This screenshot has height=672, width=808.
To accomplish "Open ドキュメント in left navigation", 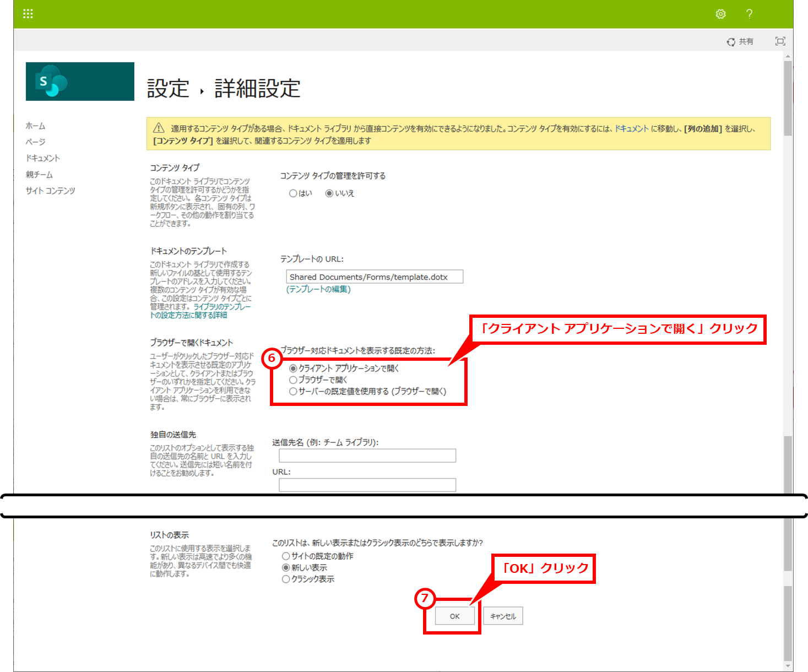I will pos(42,158).
